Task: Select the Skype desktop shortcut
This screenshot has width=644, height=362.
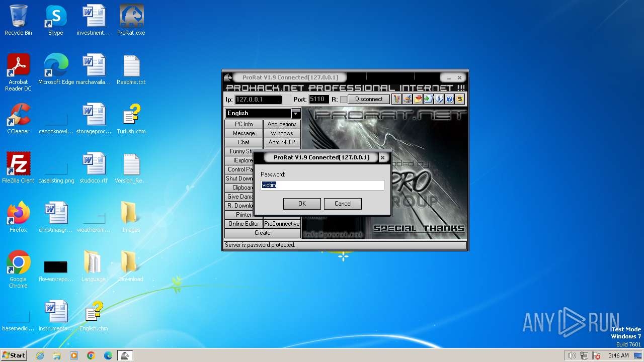Action: [x=56, y=21]
